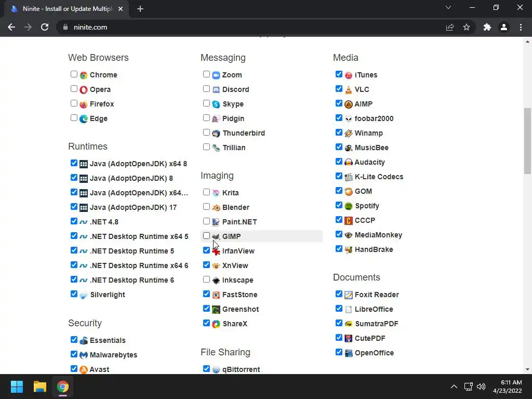
Task: Click the VLC cone icon
Action: (x=349, y=89)
